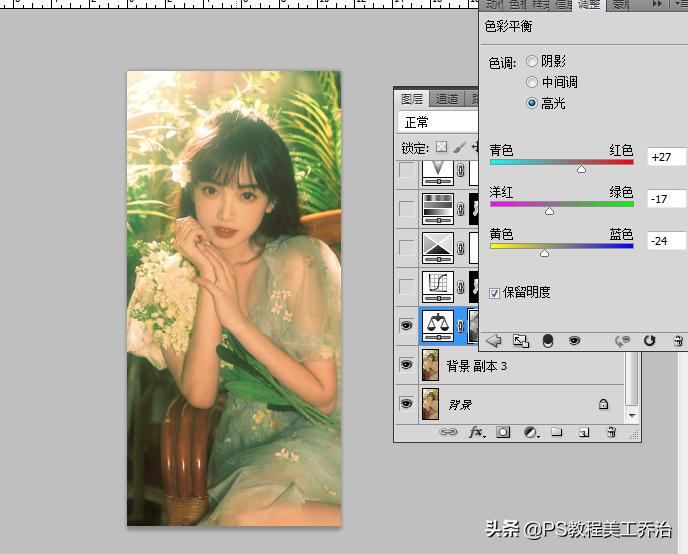This screenshot has height=554, width=688.
Task: Select the selective color adjustment layer thumbnail
Action: click(x=437, y=248)
